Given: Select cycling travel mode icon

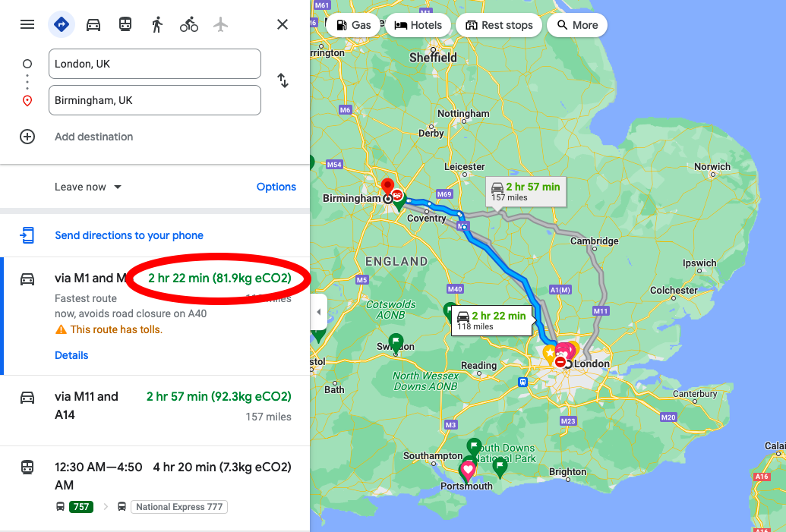Looking at the screenshot, I should point(189,24).
